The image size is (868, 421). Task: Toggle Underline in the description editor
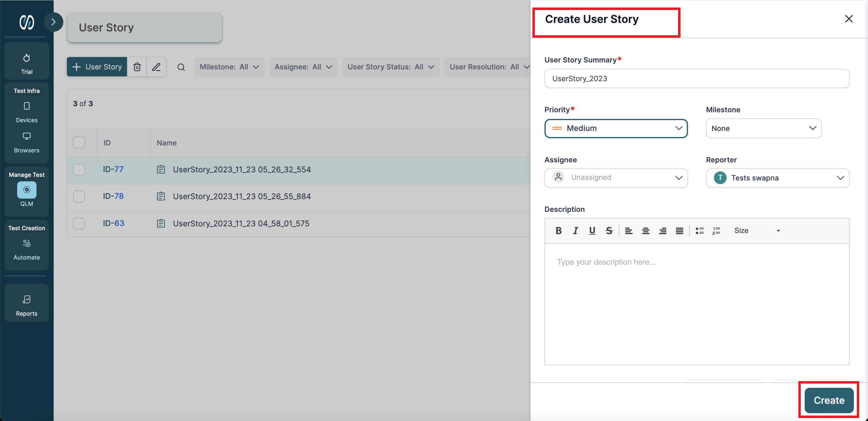tap(592, 230)
